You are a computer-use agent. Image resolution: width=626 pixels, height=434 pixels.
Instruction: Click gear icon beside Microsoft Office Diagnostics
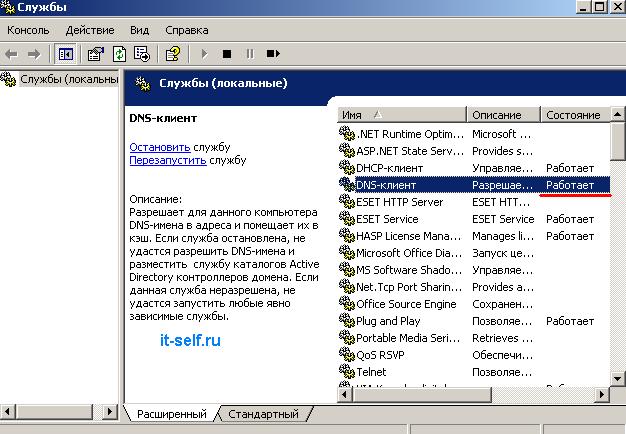tap(347, 252)
